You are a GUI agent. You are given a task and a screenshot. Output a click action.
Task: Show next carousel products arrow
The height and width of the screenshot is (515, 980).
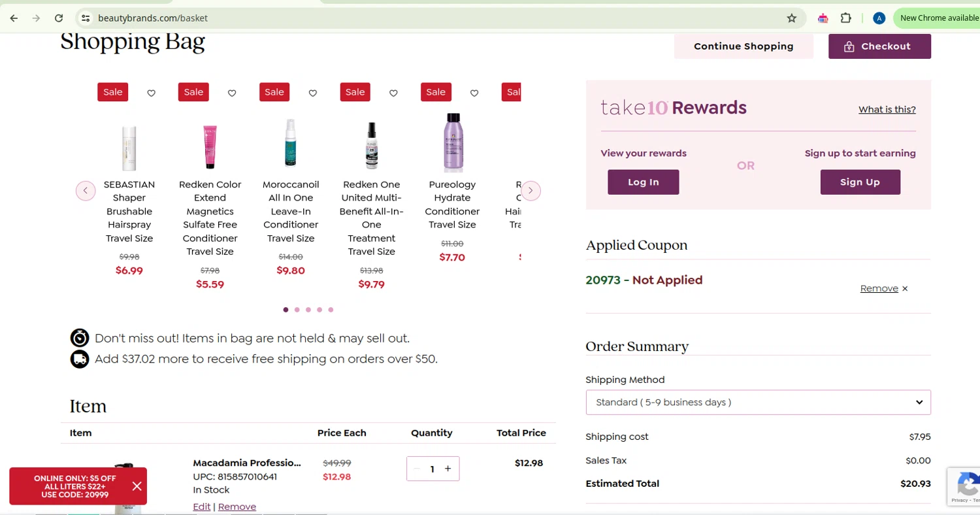pos(531,191)
